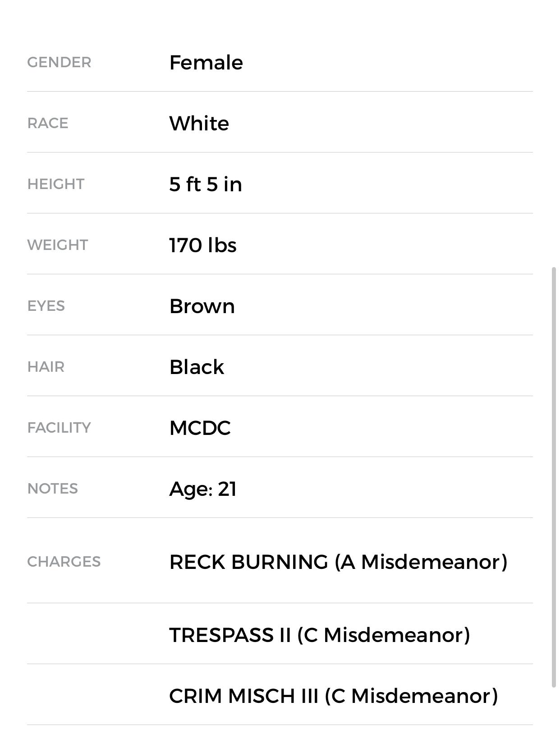This screenshot has width=560, height=739.
Task: Click the MCDC facility value
Action: pos(200,428)
